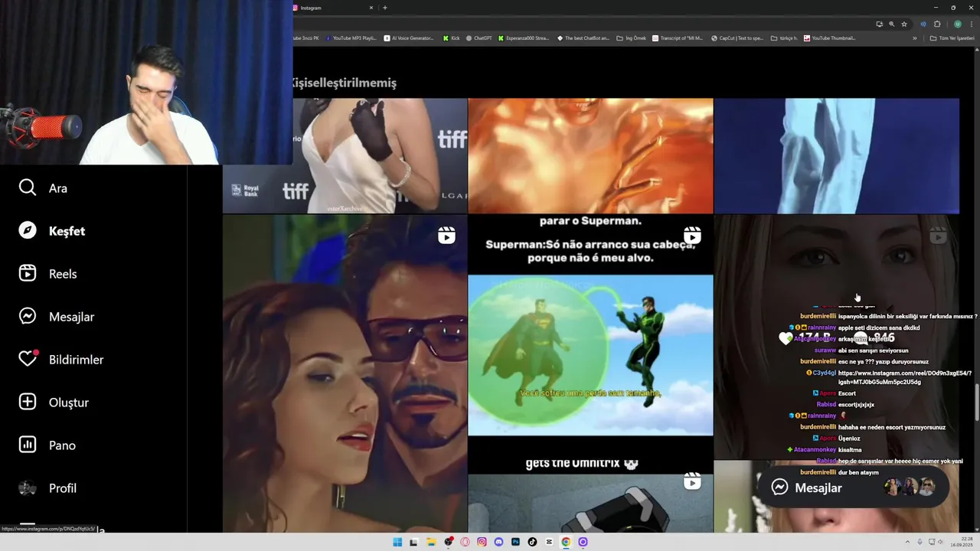Viewport: 980px width, 551px height.
Task: Open the Reels icon in sidebar
Action: [x=28, y=273]
